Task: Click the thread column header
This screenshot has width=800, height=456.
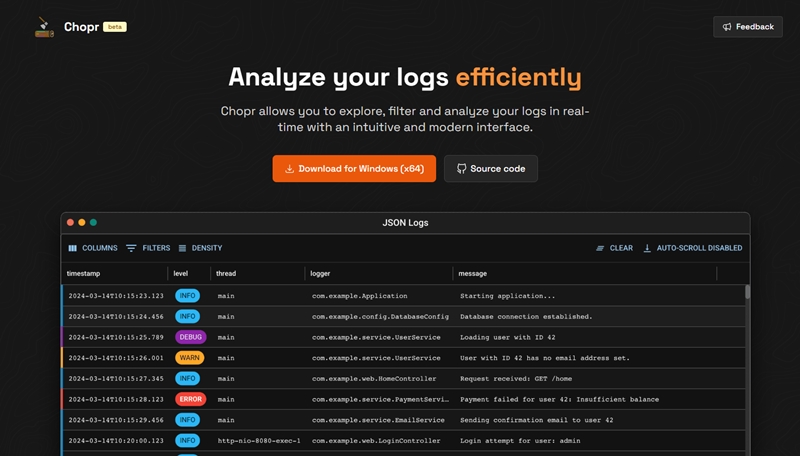Action: 226,273
